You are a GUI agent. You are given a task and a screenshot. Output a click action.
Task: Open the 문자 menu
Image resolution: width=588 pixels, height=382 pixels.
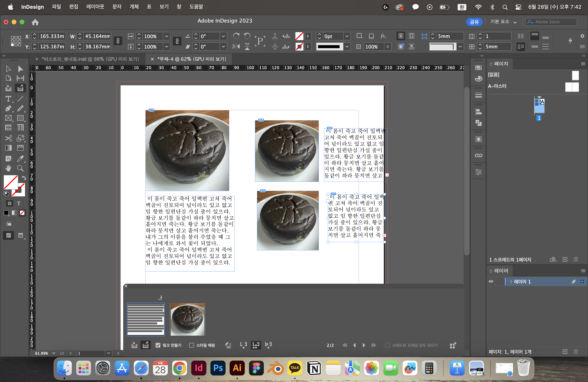click(117, 7)
